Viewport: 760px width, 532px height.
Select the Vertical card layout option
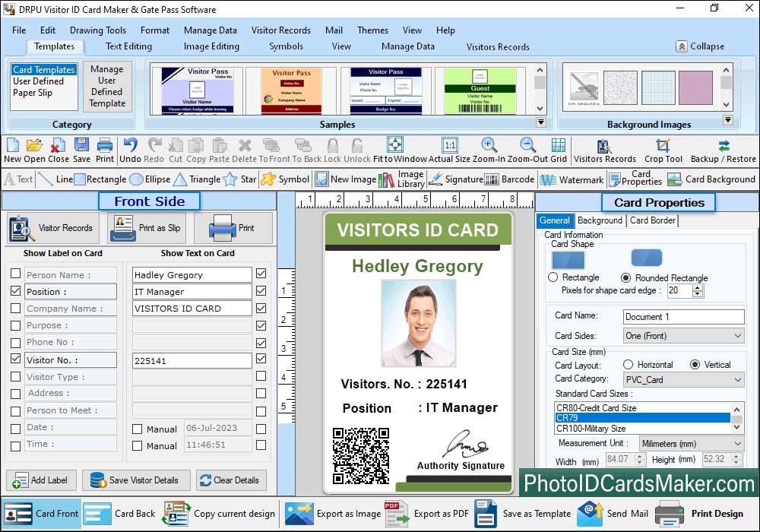(695, 364)
